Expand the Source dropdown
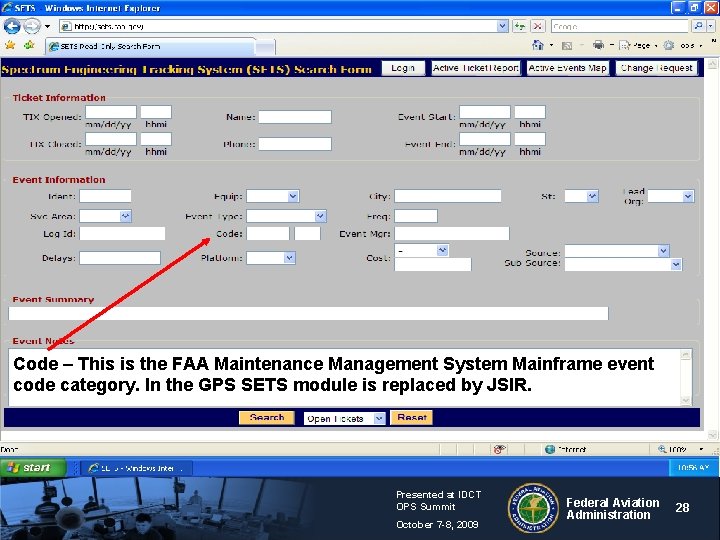This screenshot has width=720, height=540. click(663, 251)
